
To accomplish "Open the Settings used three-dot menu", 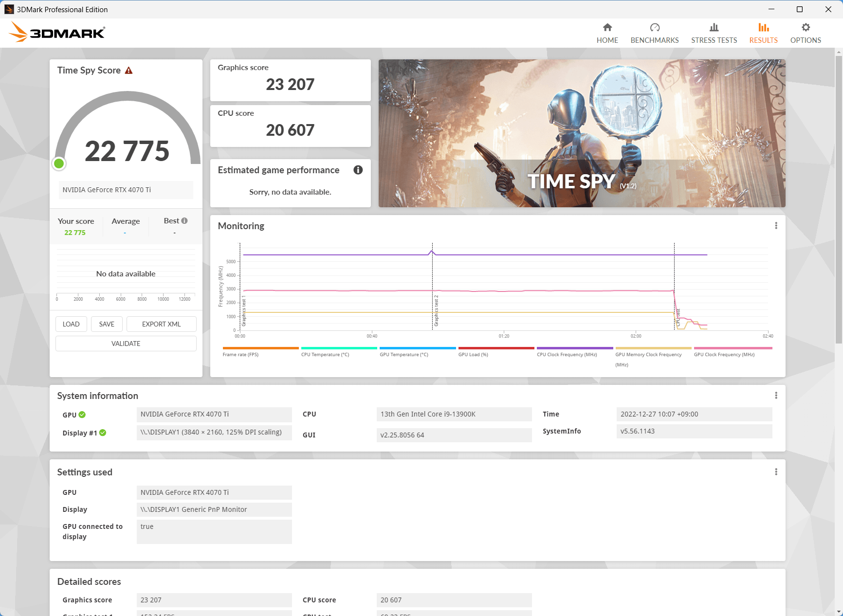I will pyautogui.click(x=776, y=472).
